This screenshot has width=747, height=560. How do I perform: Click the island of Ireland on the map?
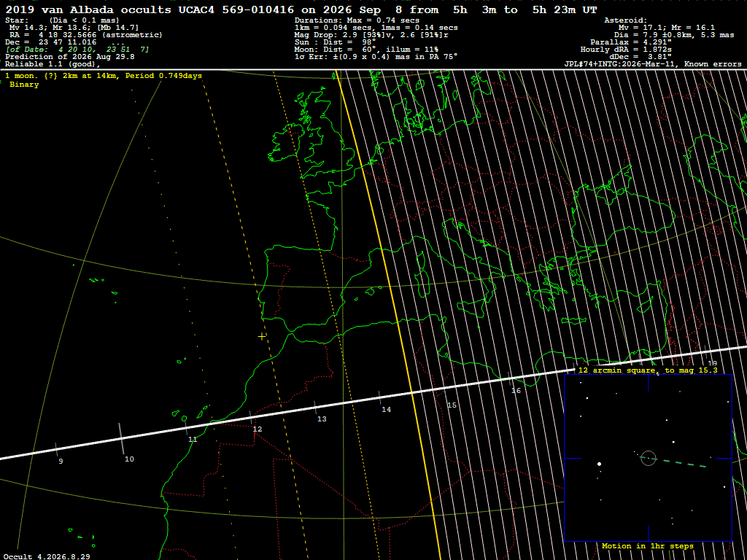(287, 142)
